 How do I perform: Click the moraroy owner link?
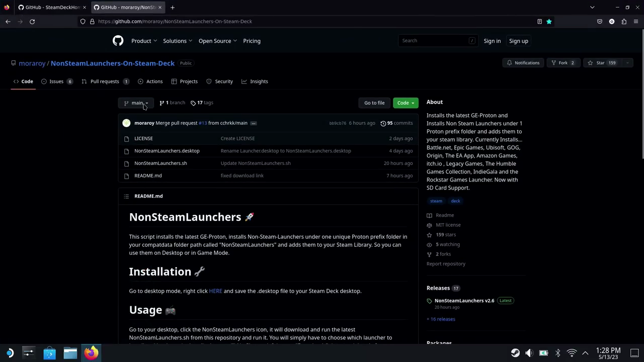coord(32,63)
